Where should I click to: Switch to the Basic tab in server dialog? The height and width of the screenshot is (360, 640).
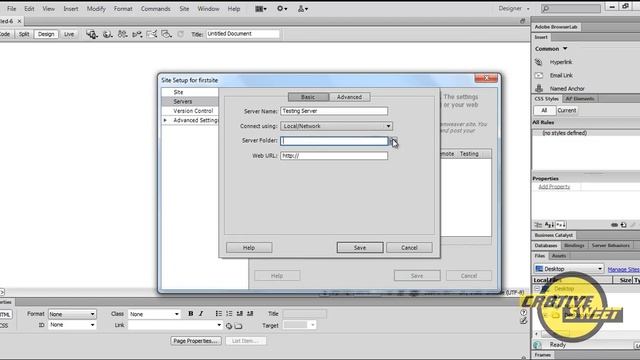(x=308, y=97)
